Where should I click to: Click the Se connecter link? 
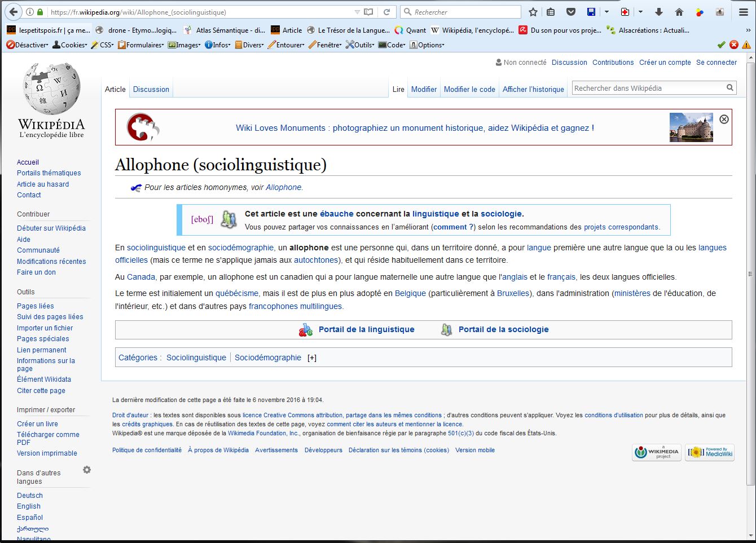tap(716, 63)
